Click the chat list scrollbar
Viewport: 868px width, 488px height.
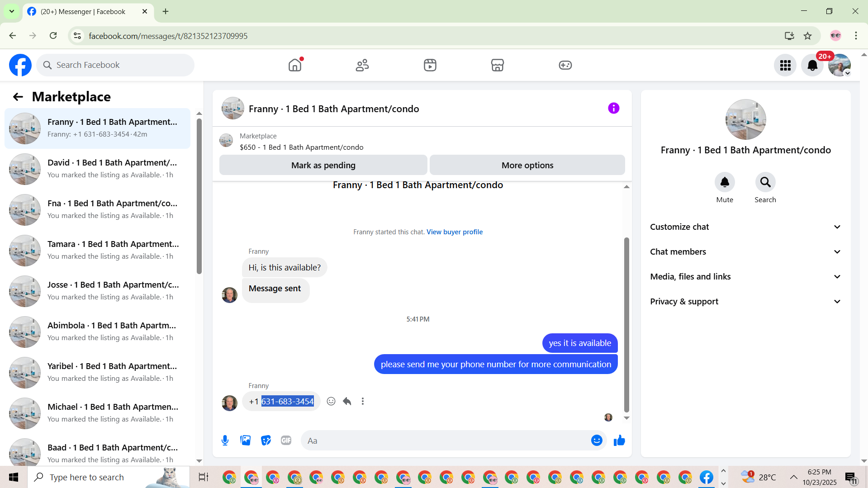point(199,196)
